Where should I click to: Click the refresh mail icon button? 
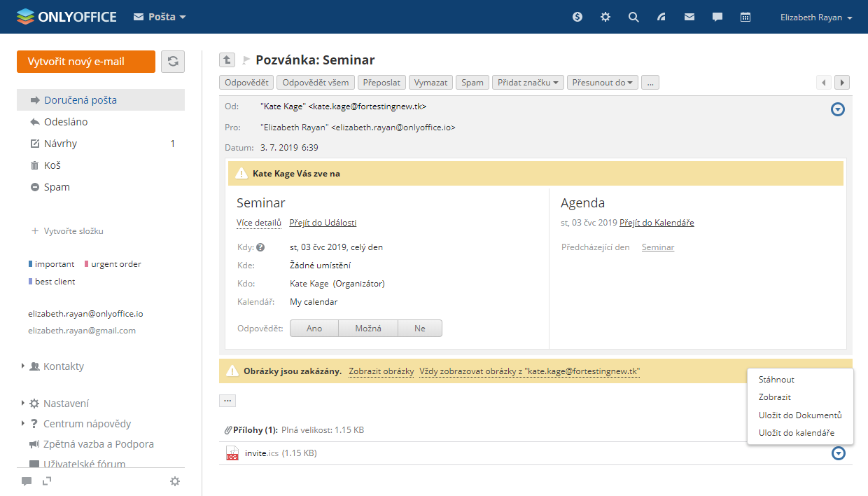(x=173, y=62)
